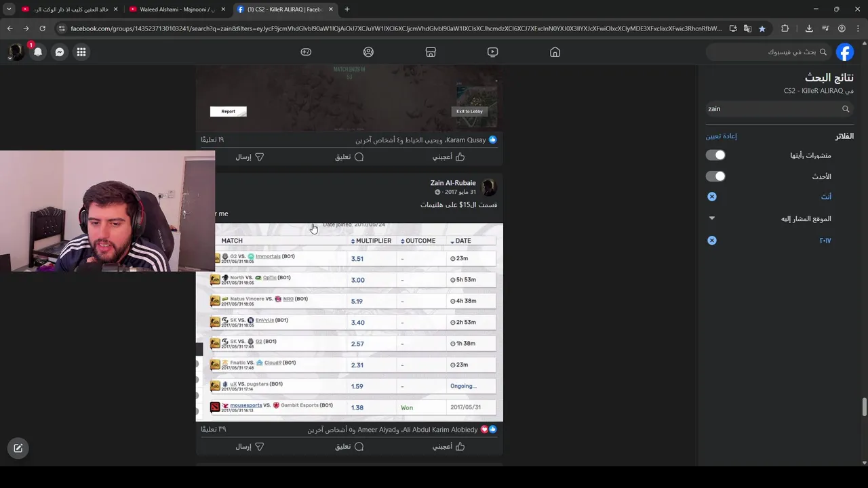868x488 pixels.
Task: Select the CS2 - KilleR ALIRAQ tab
Action: [x=285, y=9]
